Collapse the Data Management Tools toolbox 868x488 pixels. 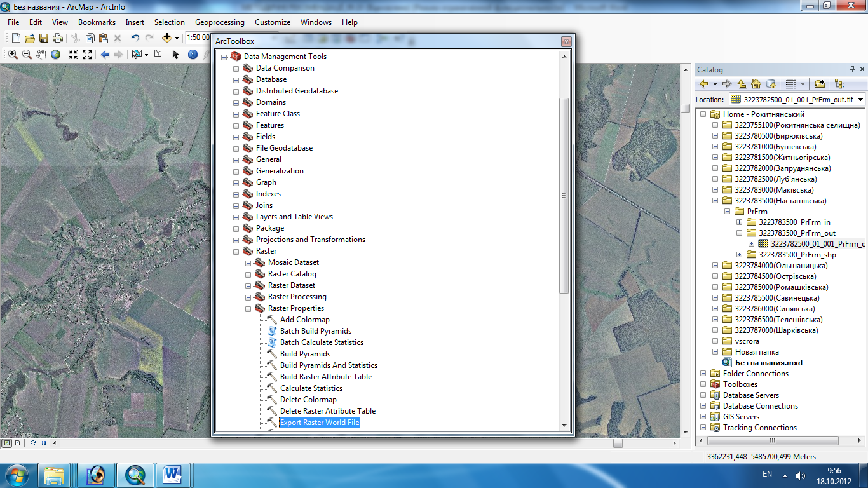click(224, 57)
